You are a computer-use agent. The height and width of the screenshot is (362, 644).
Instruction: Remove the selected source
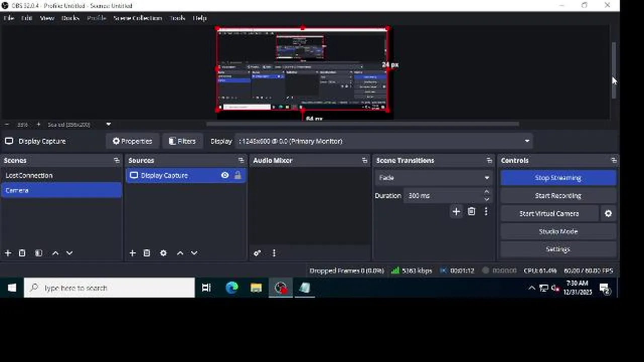[x=147, y=253]
